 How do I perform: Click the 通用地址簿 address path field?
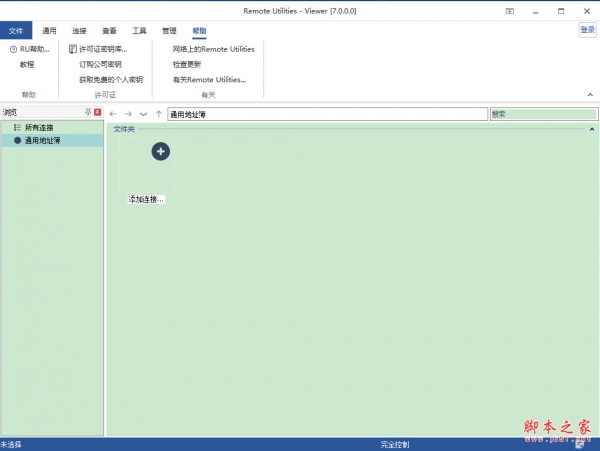(328, 114)
